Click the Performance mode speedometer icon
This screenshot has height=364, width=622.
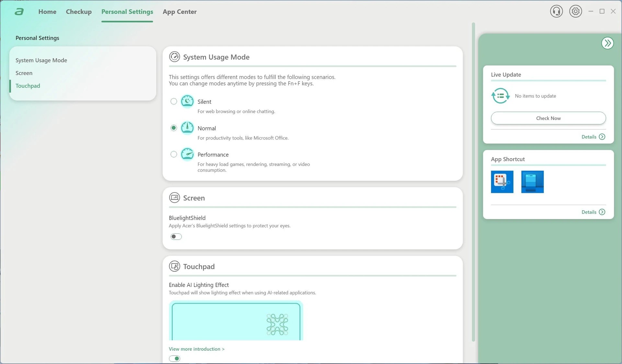(187, 154)
